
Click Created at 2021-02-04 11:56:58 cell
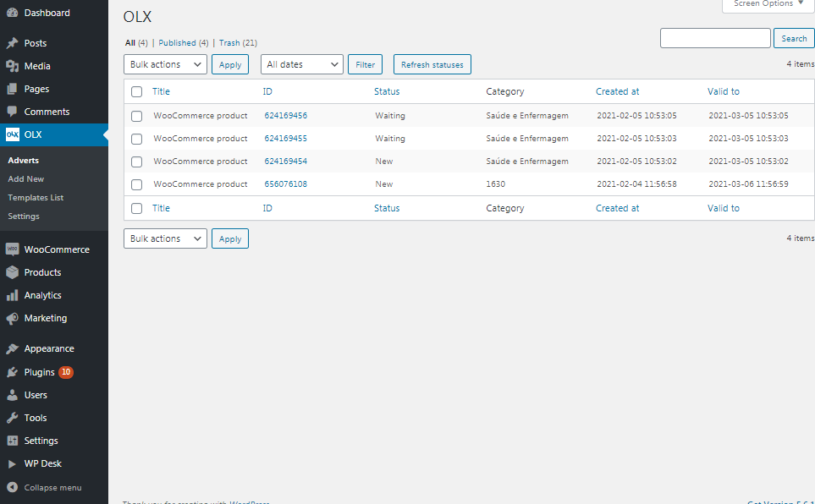(636, 184)
